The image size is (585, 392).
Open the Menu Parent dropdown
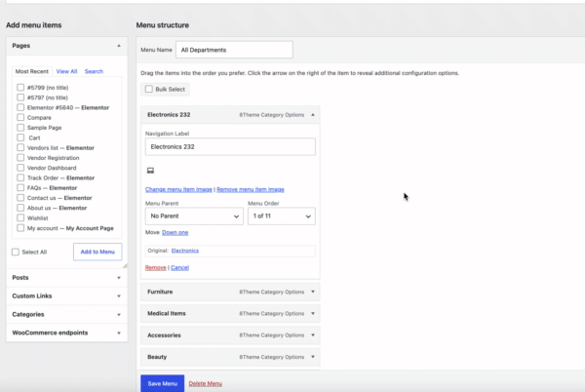tap(194, 216)
